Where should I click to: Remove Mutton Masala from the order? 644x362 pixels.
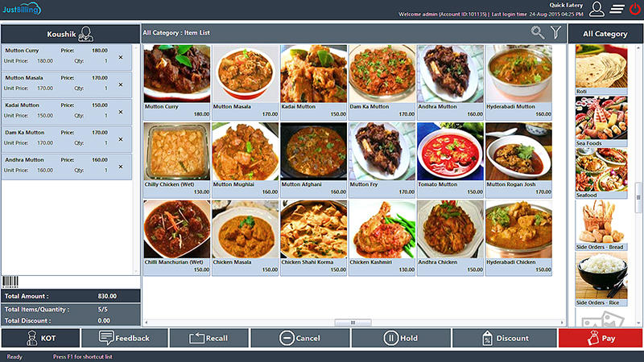121,84
